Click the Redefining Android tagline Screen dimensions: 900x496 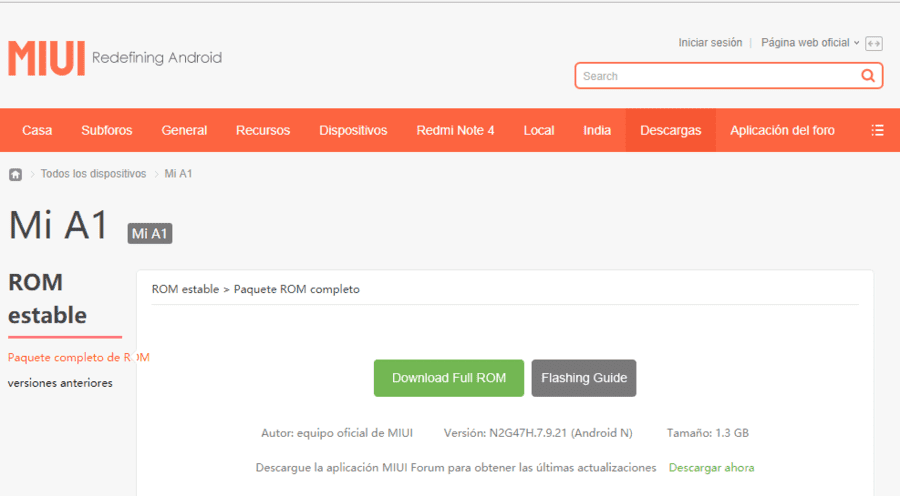[157, 57]
